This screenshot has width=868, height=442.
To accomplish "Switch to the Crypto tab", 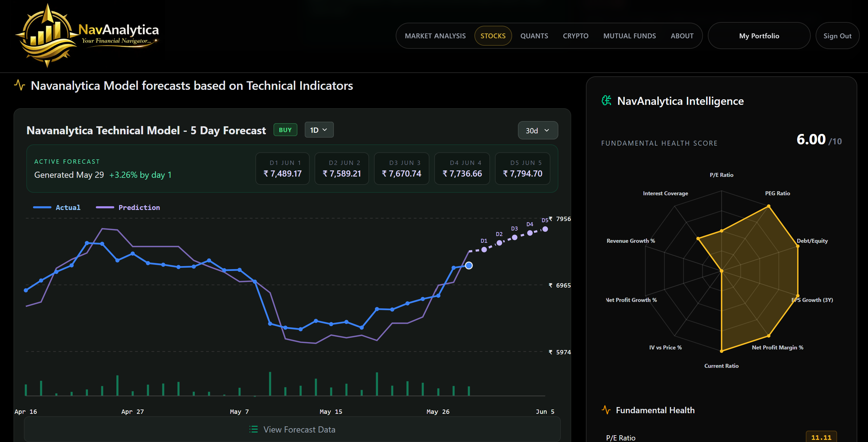I will point(575,36).
